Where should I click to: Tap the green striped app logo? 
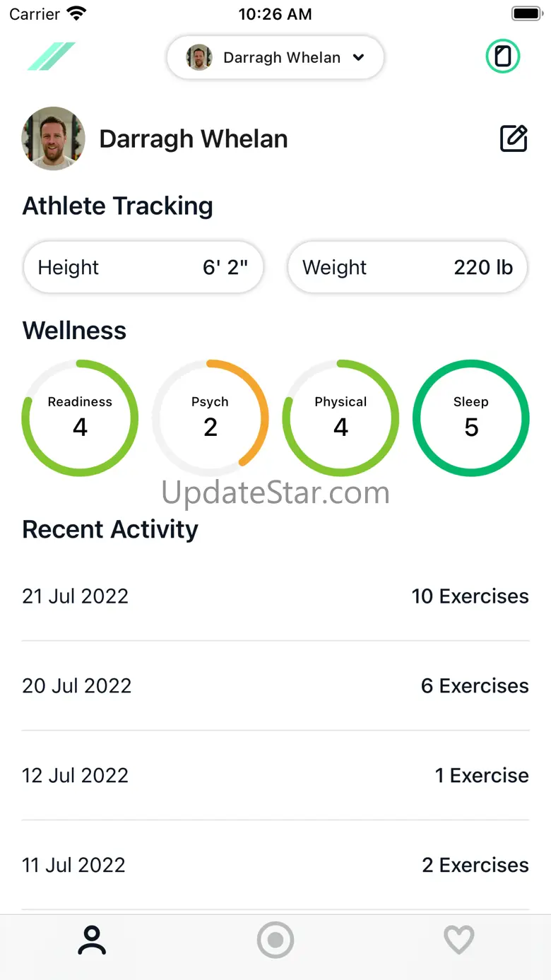51,57
